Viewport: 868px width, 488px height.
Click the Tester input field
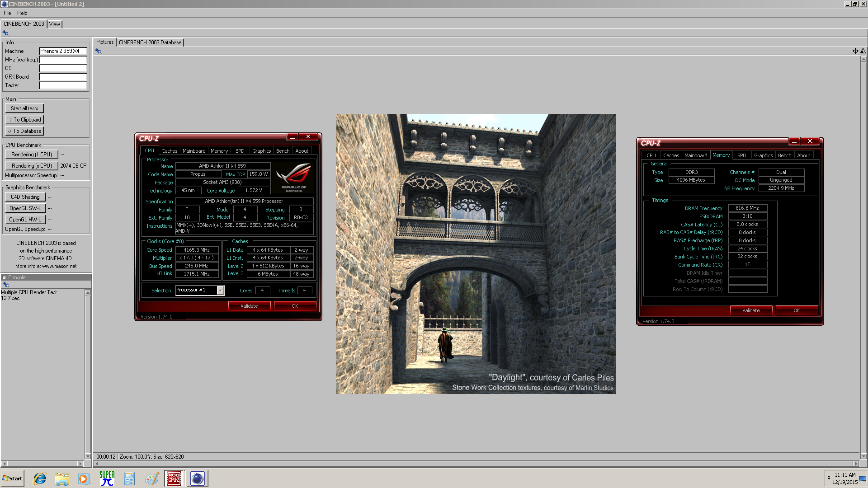click(x=63, y=85)
